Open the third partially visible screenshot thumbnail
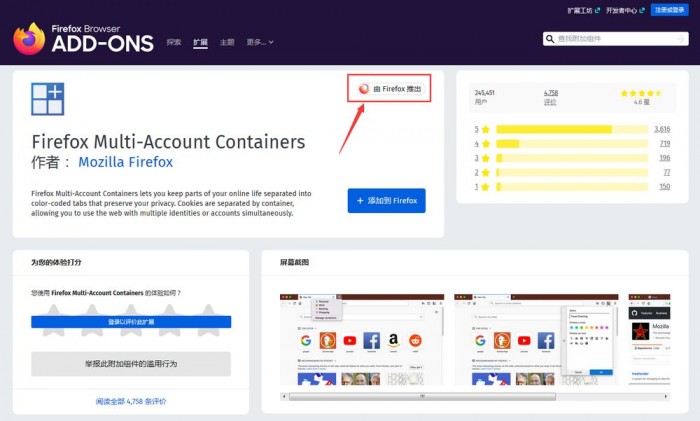700x421 pixels. tap(649, 339)
